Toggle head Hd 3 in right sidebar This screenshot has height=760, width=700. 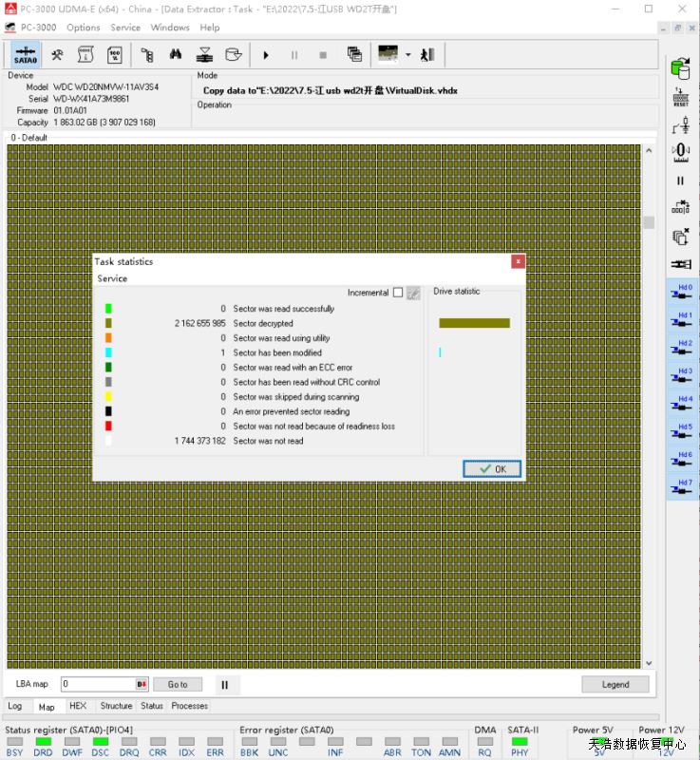(x=681, y=376)
